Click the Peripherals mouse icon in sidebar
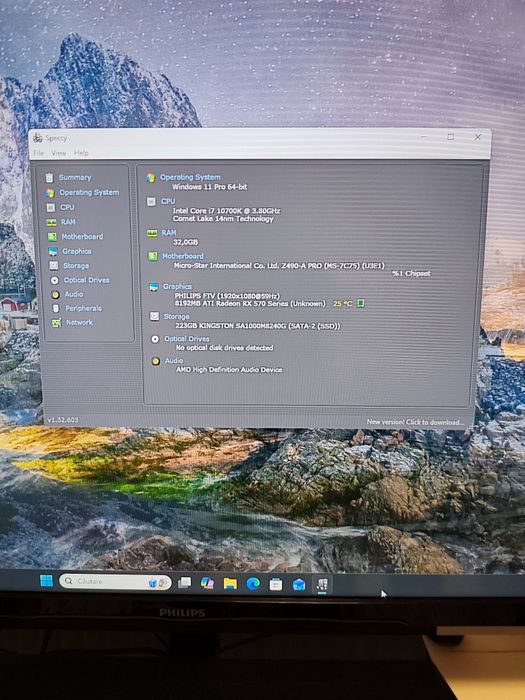 (x=55, y=308)
